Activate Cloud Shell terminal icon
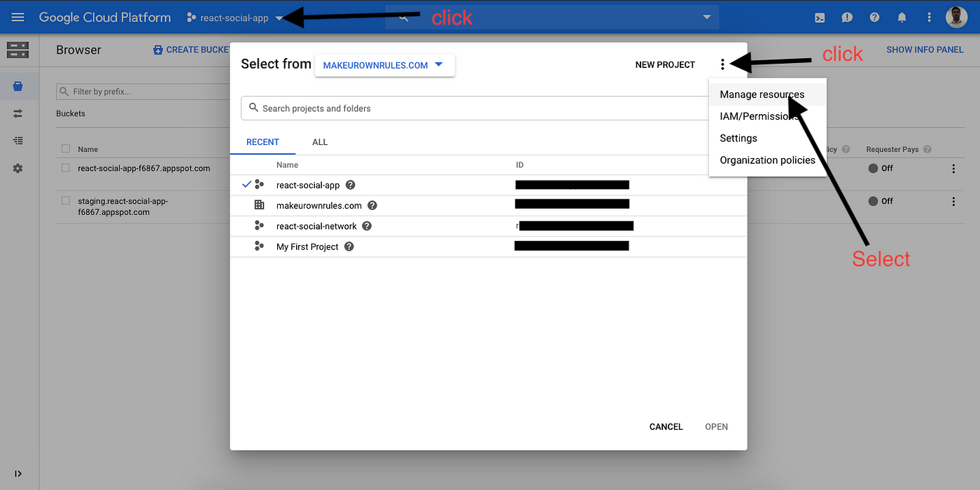This screenshot has height=490, width=980. click(819, 17)
